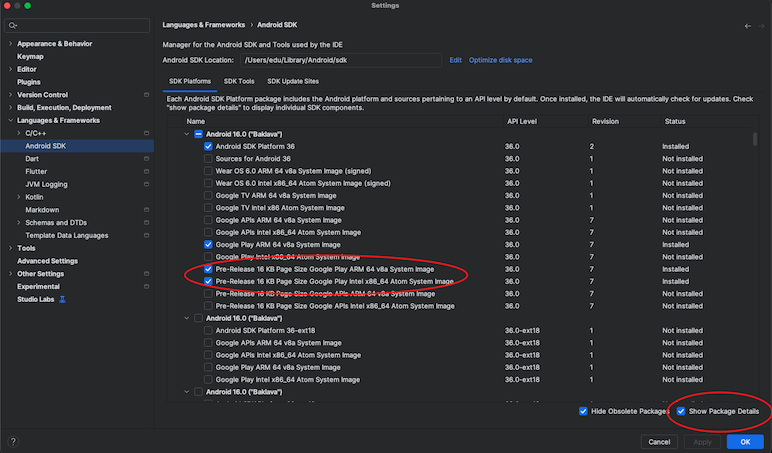Click the Studio Labs flask icon

pos(63,299)
